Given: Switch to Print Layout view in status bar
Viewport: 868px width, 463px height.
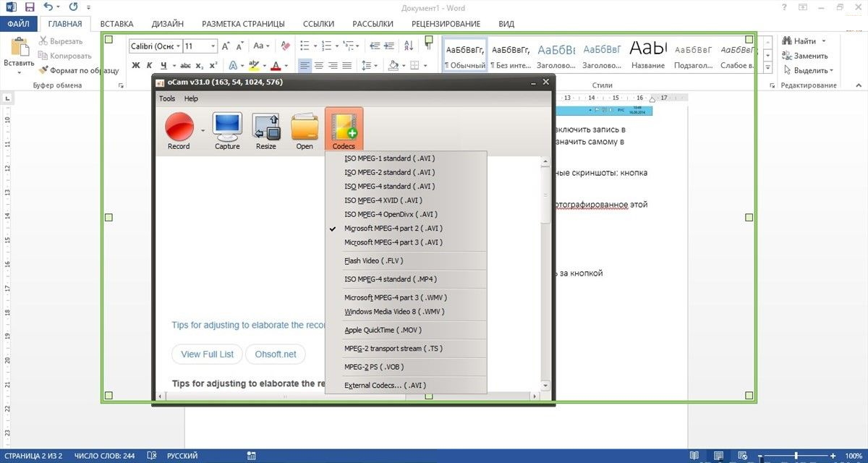Looking at the screenshot, I should coord(719,456).
